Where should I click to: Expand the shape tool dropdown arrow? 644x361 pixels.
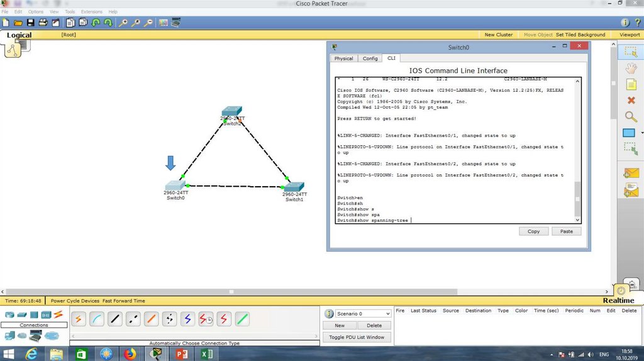pos(642,133)
